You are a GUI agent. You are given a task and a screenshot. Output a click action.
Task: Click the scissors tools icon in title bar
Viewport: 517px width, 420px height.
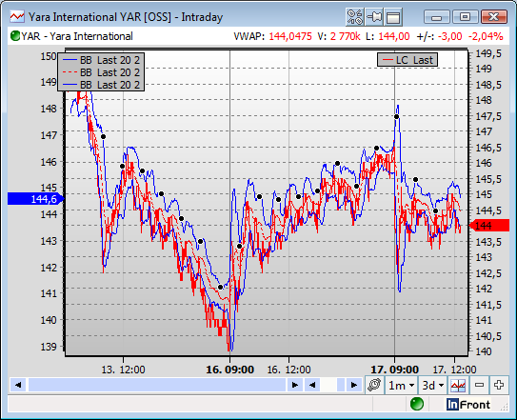(x=355, y=17)
